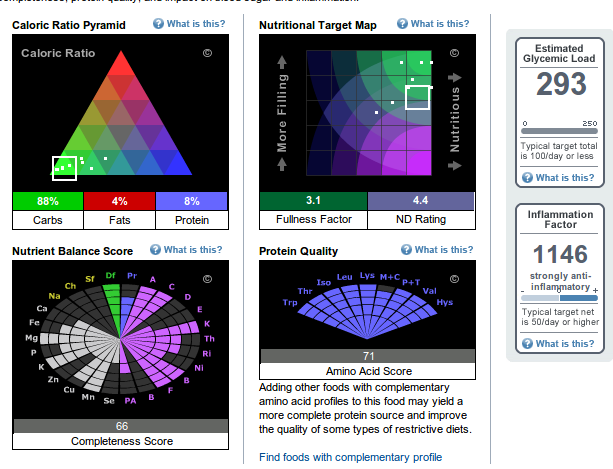
Task: Click 'strongly anti-inflammatory' text
Action: point(561,281)
